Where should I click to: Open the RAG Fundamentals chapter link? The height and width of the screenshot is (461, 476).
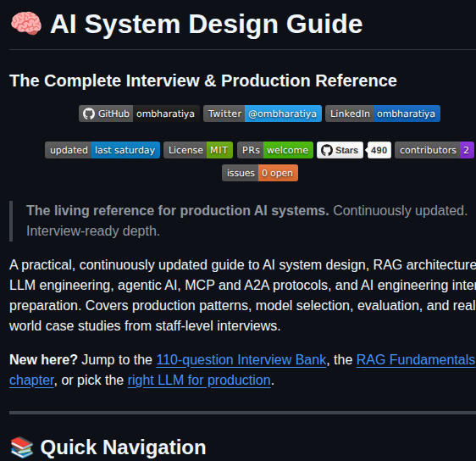pos(416,360)
